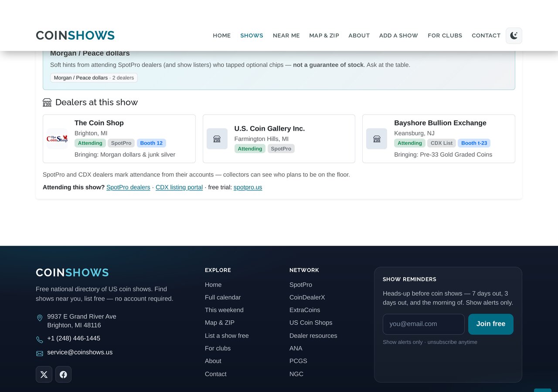Open the US Coin Shops link

point(311,323)
